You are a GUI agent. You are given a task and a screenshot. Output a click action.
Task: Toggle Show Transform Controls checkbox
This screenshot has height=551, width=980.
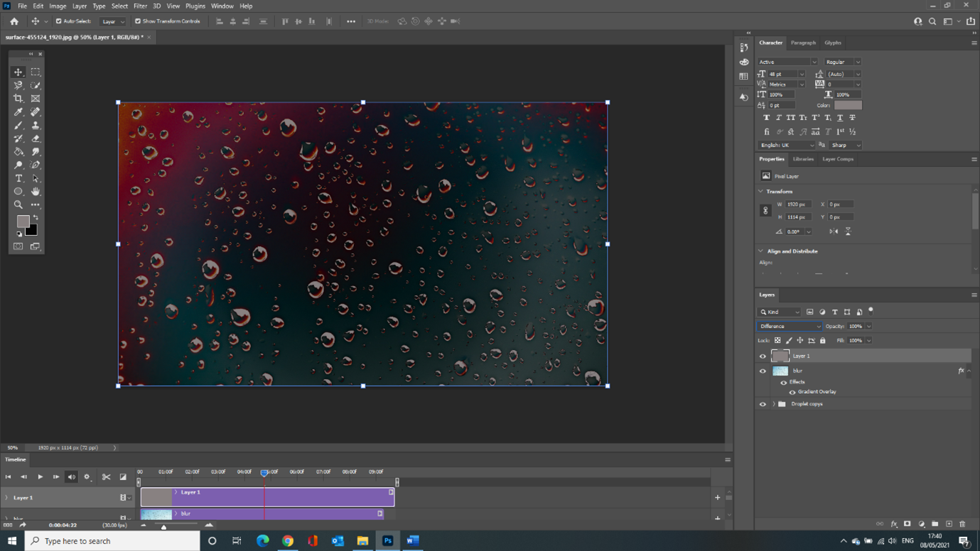pyautogui.click(x=138, y=21)
